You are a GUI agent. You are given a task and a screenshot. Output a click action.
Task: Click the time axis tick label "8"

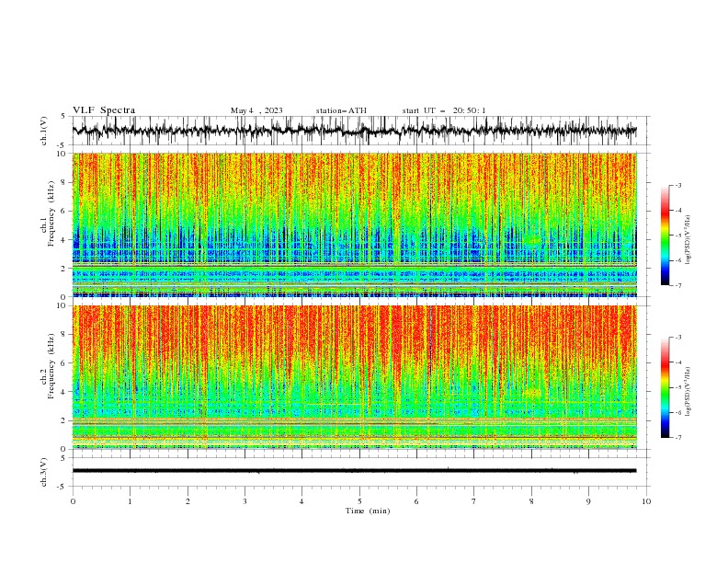coord(531,501)
